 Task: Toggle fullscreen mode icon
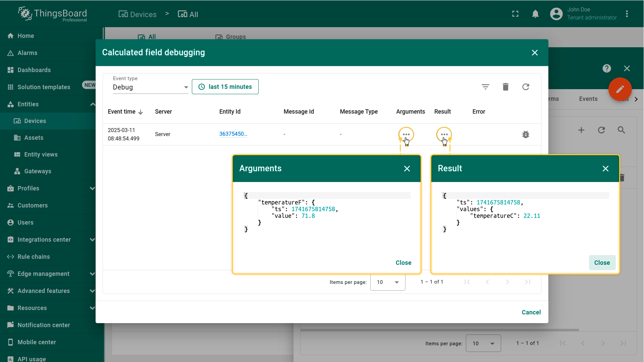pos(515,14)
